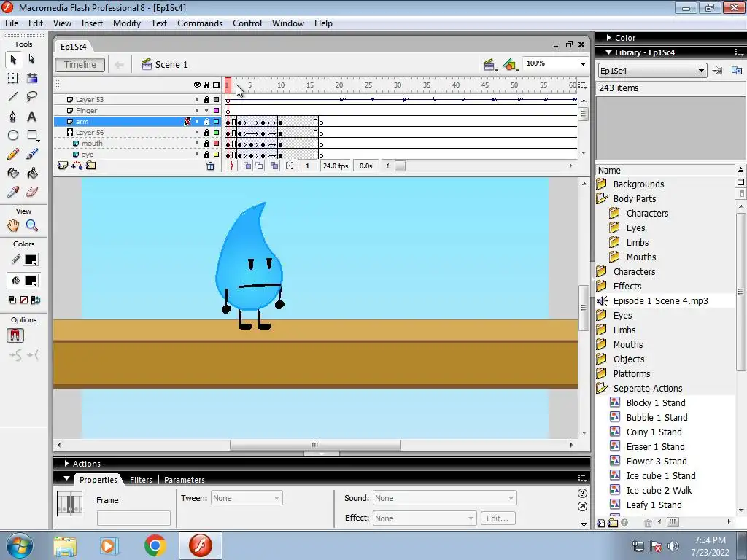Open the Fill color swatch
Image resolution: width=747 pixels, height=560 pixels.
point(31,281)
